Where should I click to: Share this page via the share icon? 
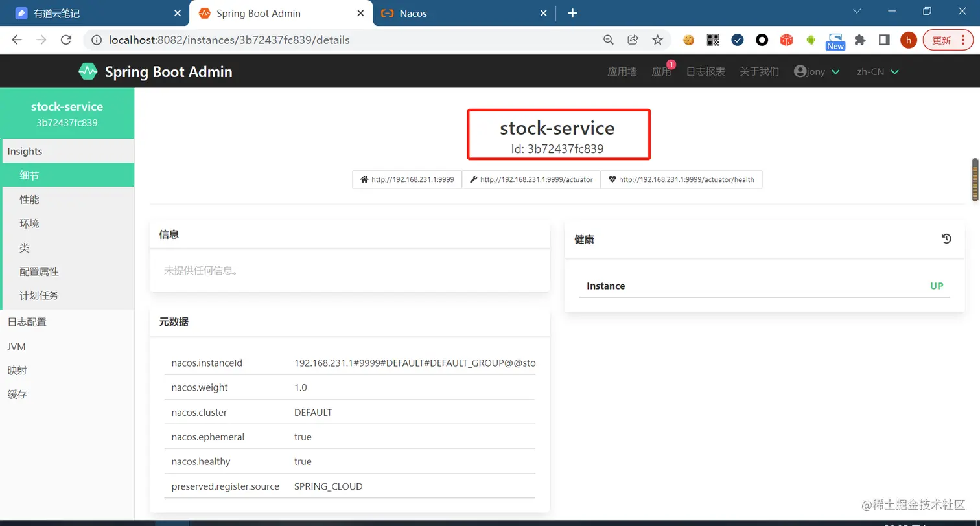[x=633, y=40]
